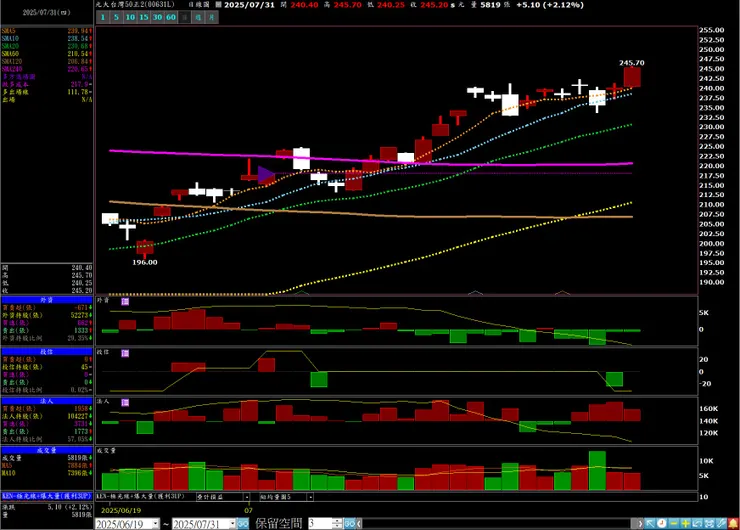Screen dimensions: 740x530
Task: Click the scrollbar left arrow
Action: 359,524
